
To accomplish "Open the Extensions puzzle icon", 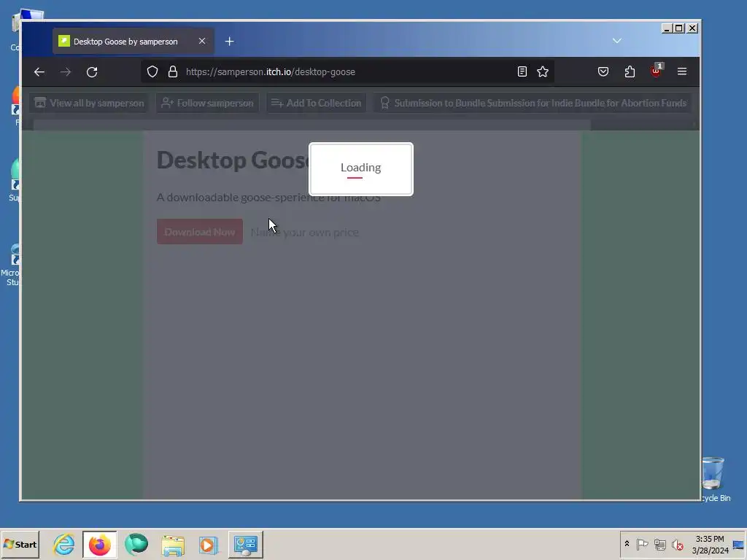I will coord(630,71).
